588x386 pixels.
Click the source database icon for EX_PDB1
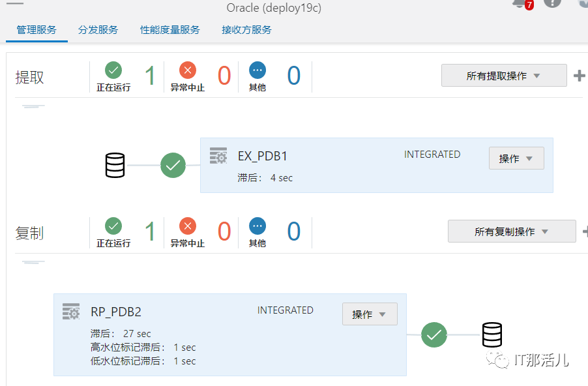point(115,165)
